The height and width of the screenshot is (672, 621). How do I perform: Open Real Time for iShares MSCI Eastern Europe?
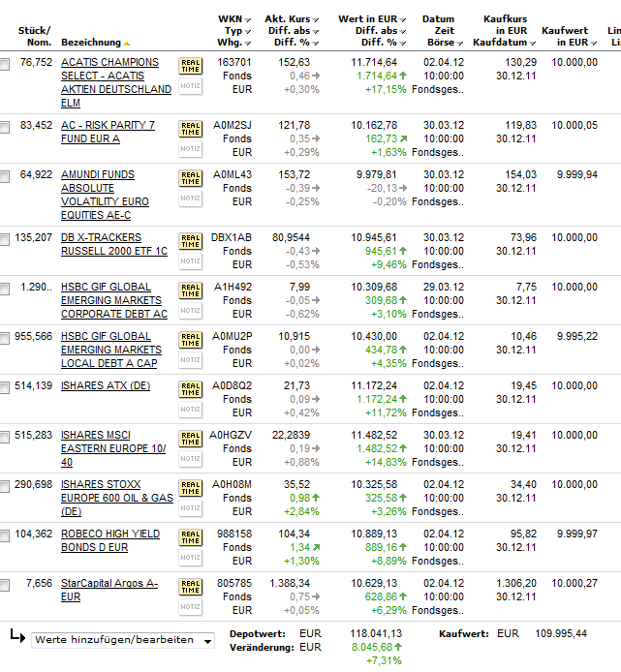(191, 439)
